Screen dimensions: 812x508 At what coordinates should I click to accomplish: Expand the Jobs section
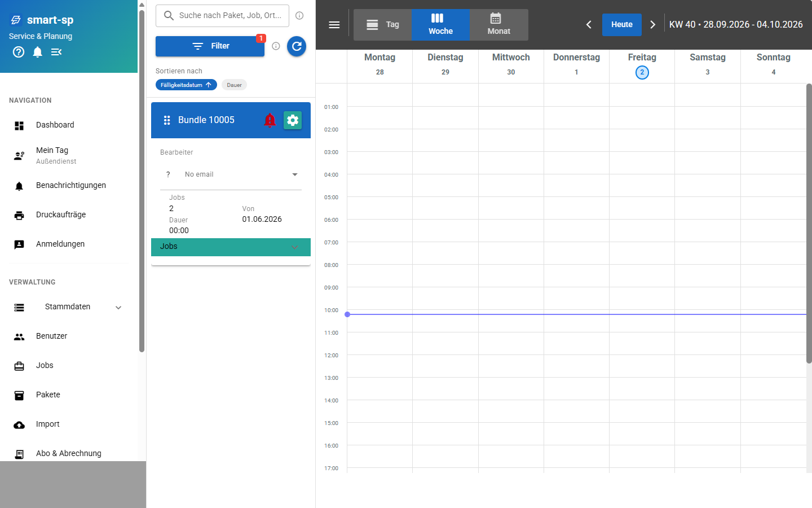pyautogui.click(x=231, y=247)
